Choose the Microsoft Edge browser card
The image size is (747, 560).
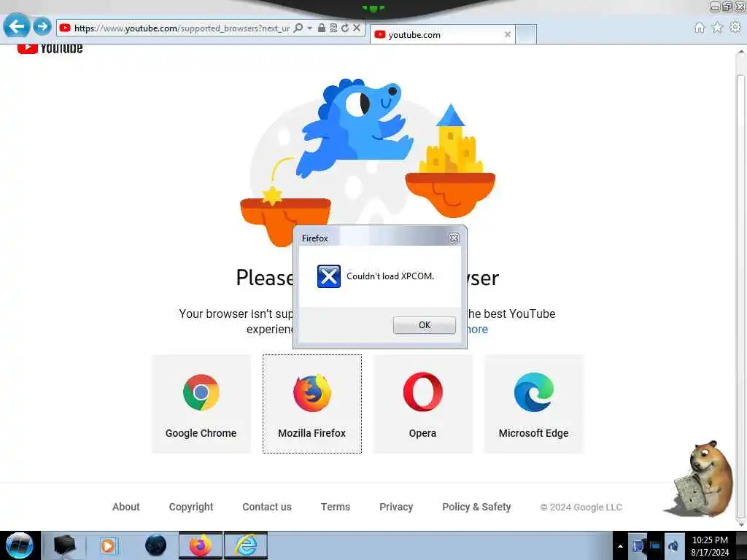[x=533, y=404]
